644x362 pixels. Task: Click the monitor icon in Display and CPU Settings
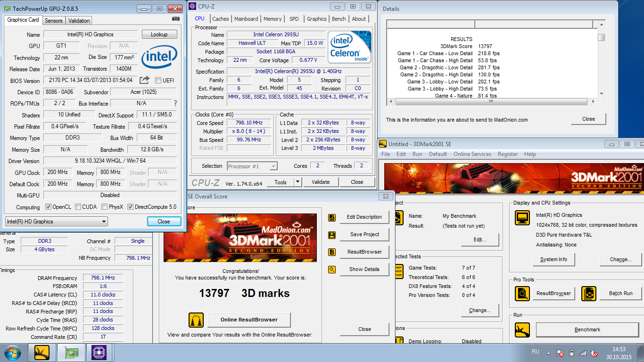click(x=522, y=218)
